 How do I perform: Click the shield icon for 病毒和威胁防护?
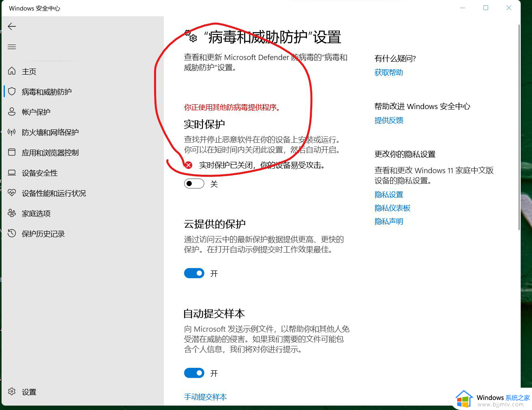tap(12, 91)
